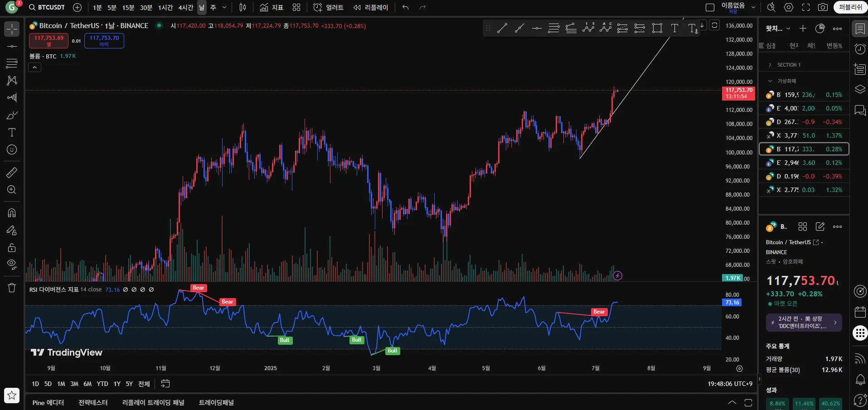Click the BTCUSDT symbol search field
868x410 pixels.
coord(47,7)
